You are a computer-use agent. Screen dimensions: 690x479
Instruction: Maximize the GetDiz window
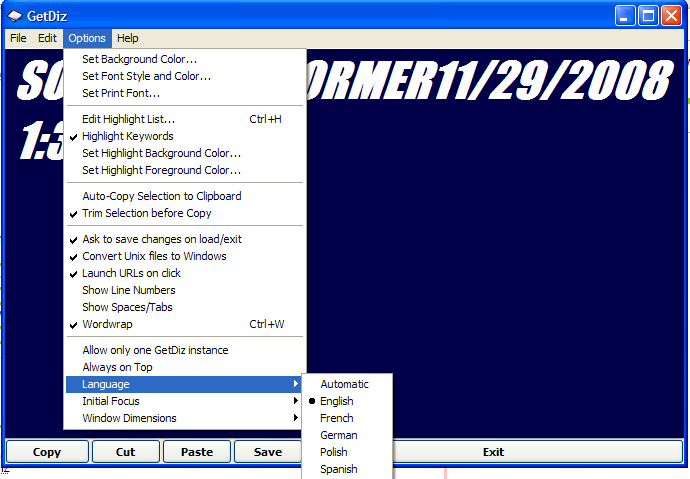pyautogui.click(x=648, y=16)
